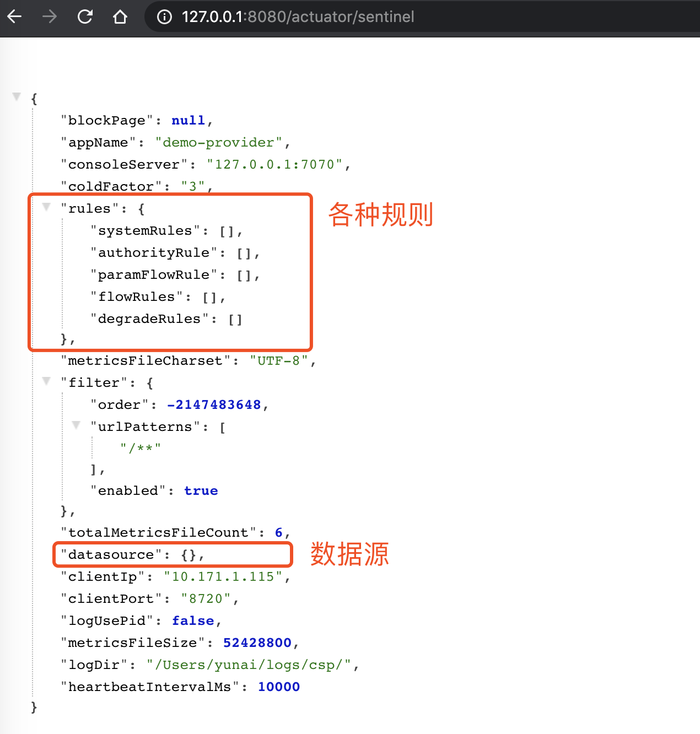
Task: Click the site information icon in address bar
Action: coord(164,17)
